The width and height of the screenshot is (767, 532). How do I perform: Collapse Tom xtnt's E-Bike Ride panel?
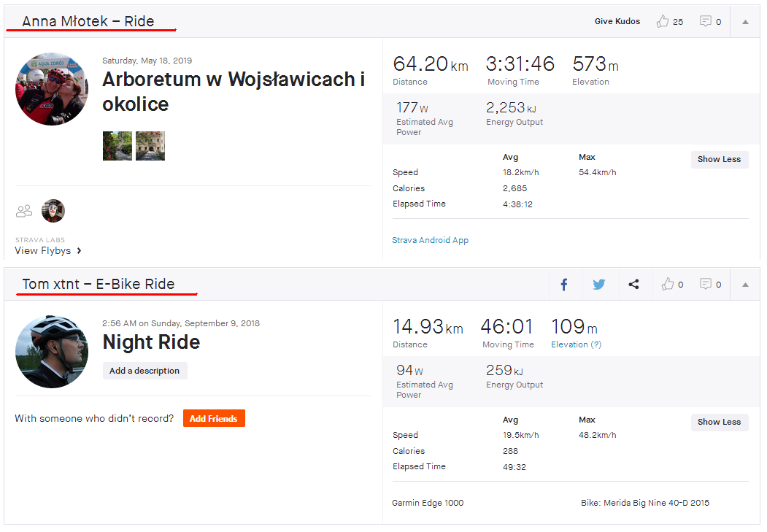pos(745,285)
